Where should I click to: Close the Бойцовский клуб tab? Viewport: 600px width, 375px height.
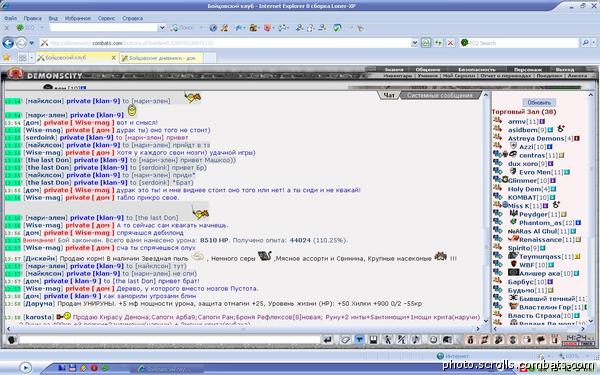[113, 58]
